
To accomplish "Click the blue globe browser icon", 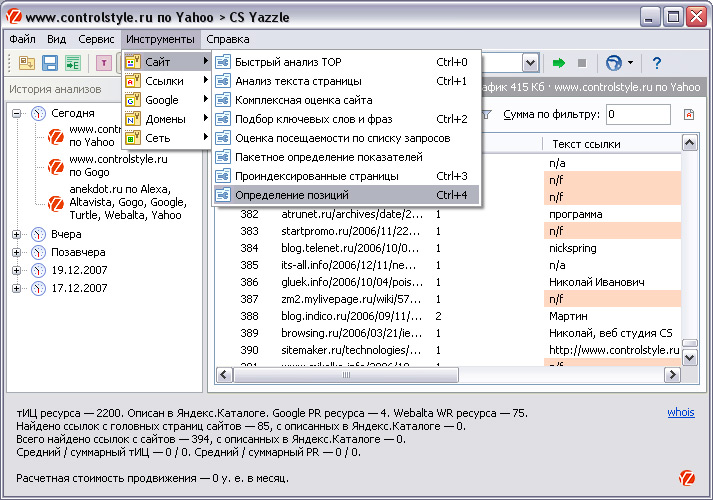I will (x=614, y=62).
